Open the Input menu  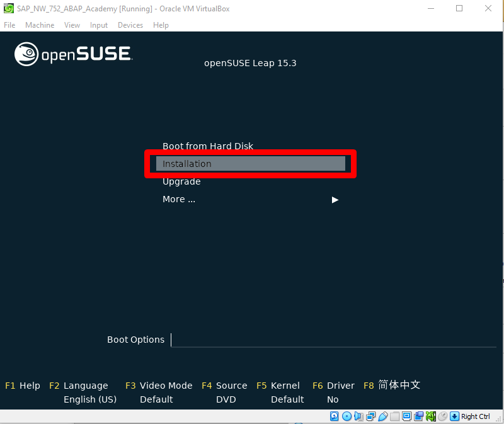point(99,25)
